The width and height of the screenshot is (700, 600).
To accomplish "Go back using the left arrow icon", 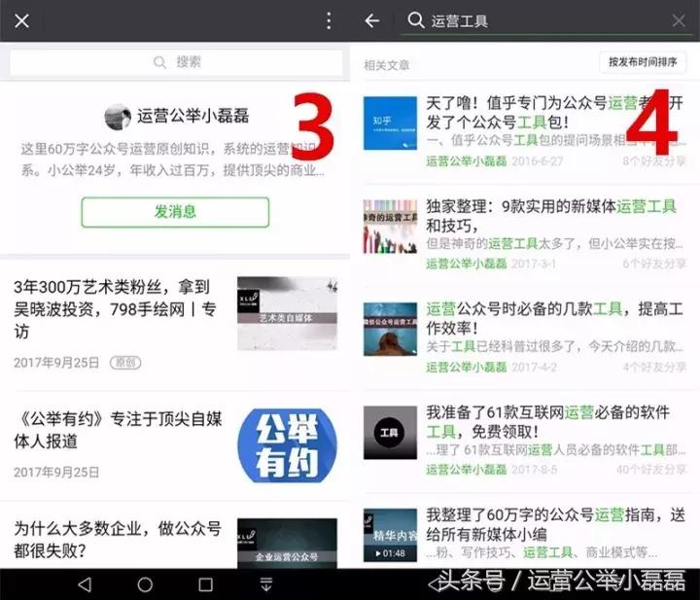I will pyautogui.click(x=371, y=20).
